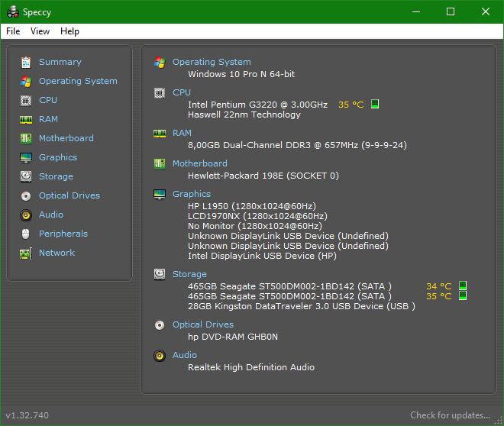Image resolution: width=504 pixels, height=426 pixels.
Task: Open the File menu
Action: [13, 31]
